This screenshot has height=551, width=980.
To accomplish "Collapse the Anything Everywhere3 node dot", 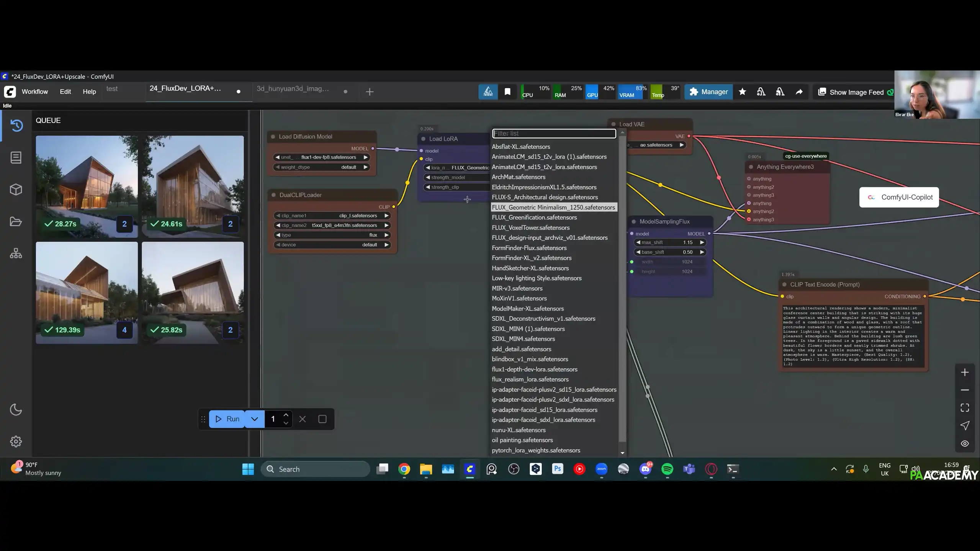I will coord(751,167).
